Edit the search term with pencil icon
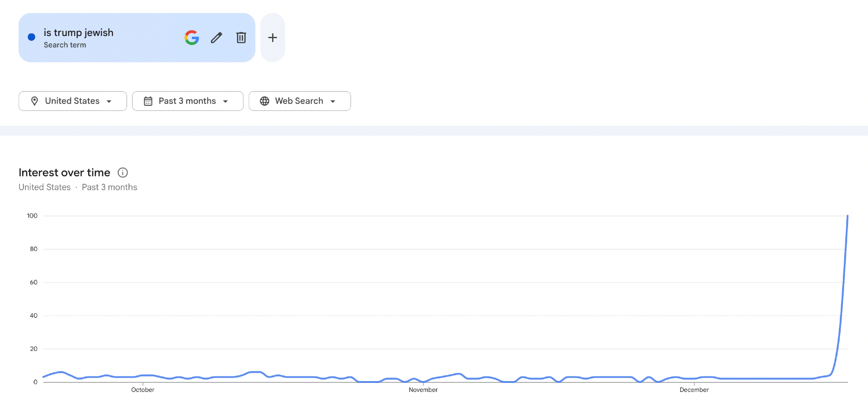The height and width of the screenshot is (411, 868). [217, 38]
